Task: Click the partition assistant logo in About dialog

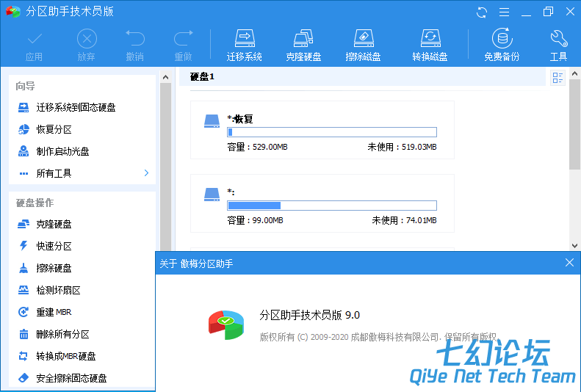Action: pyautogui.click(x=226, y=324)
